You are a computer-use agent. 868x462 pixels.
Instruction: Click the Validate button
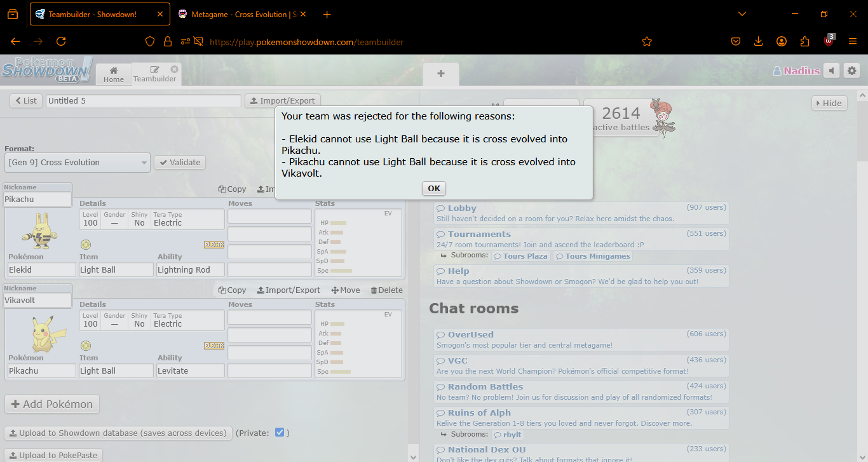(180, 162)
